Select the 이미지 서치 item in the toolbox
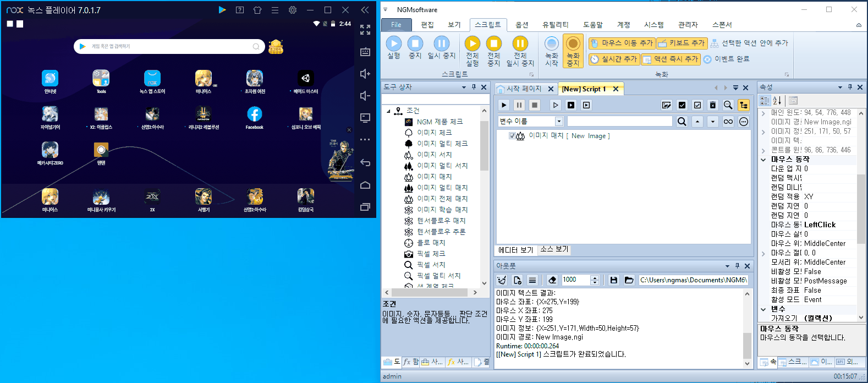This screenshot has height=383, width=868. [434, 155]
